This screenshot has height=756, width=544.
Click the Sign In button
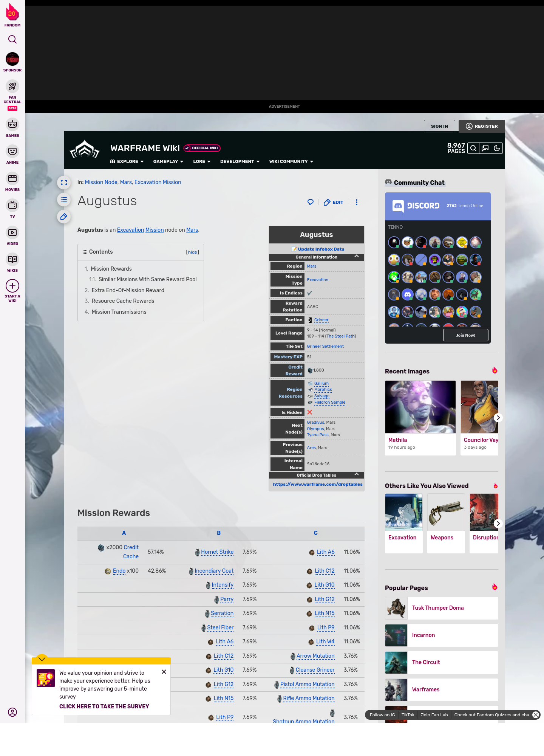(439, 126)
